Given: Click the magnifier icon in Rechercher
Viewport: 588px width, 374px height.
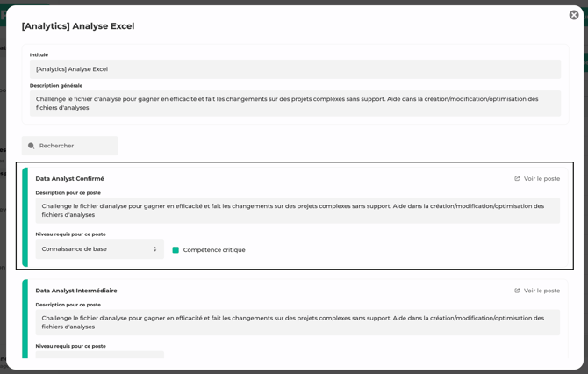Looking at the screenshot, I should point(32,146).
